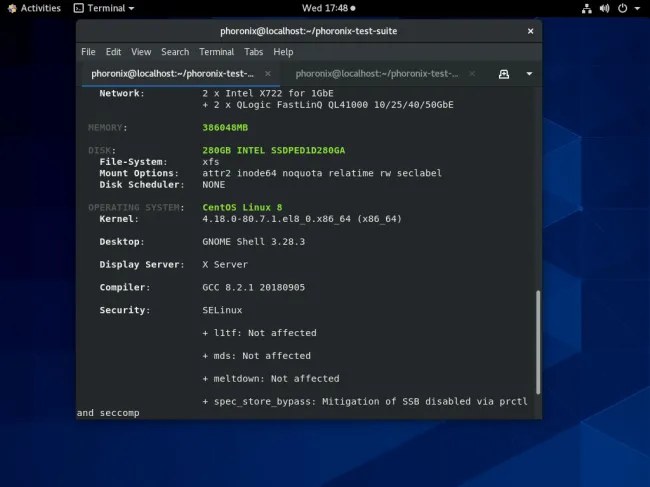This screenshot has width=650, height=487.
Task: Click the Activities overview button
Action: (32, 8)
